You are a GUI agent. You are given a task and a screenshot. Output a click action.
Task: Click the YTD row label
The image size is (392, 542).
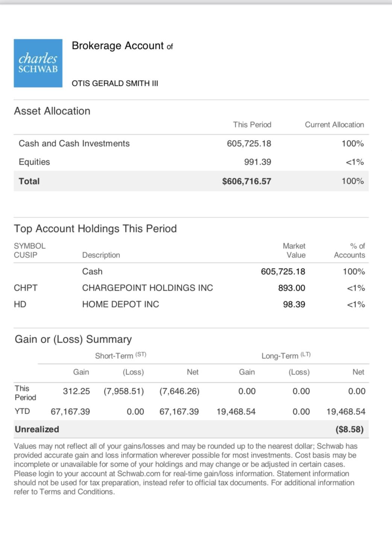[22, 411]
